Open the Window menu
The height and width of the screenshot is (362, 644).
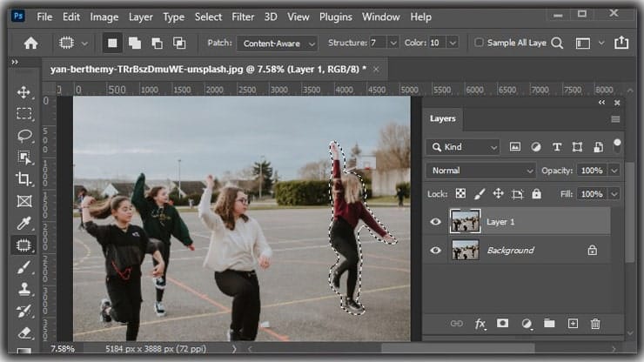(380, 17)
